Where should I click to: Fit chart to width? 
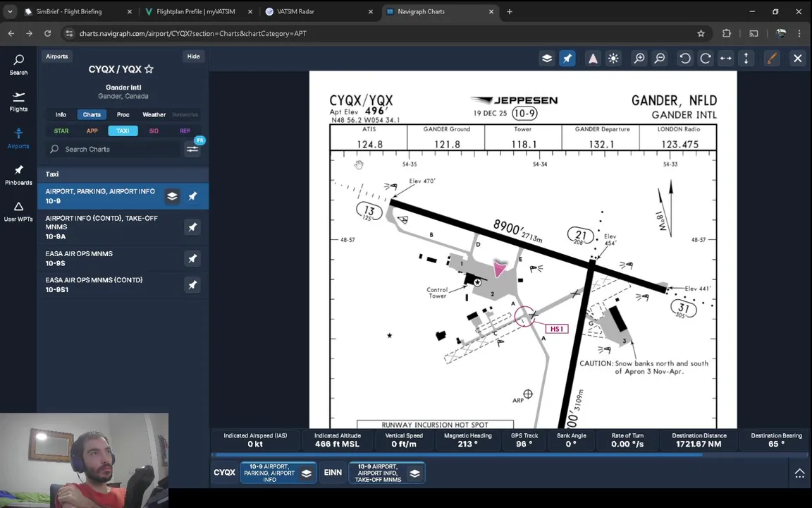[x=726, y=59]
